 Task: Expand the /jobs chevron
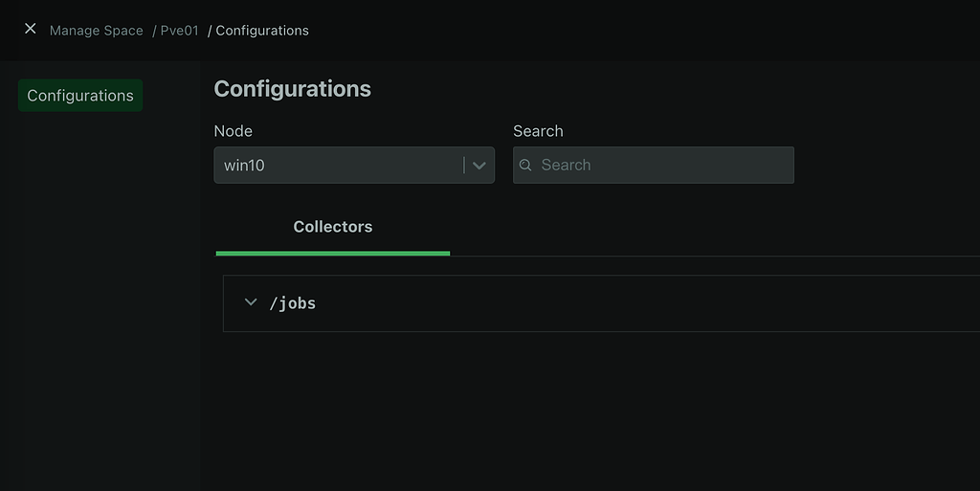click(x=251, y=302)
